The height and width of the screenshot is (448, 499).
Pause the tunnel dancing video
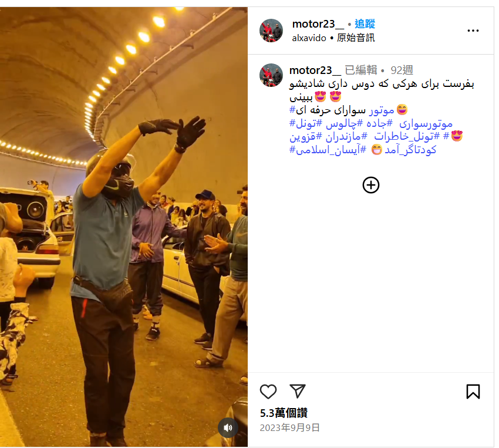pyautogui.click(x=124, y=227)
